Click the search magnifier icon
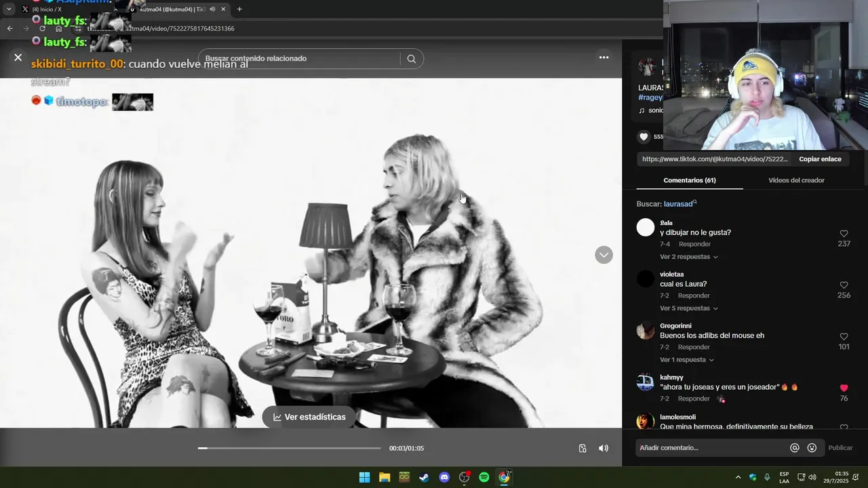 [411, 59]
